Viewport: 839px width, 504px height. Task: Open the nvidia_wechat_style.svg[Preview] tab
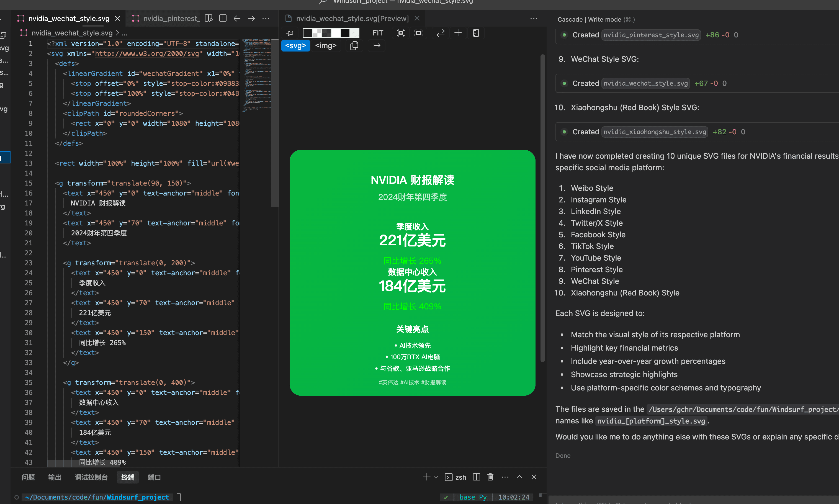[x=352, y=19]
